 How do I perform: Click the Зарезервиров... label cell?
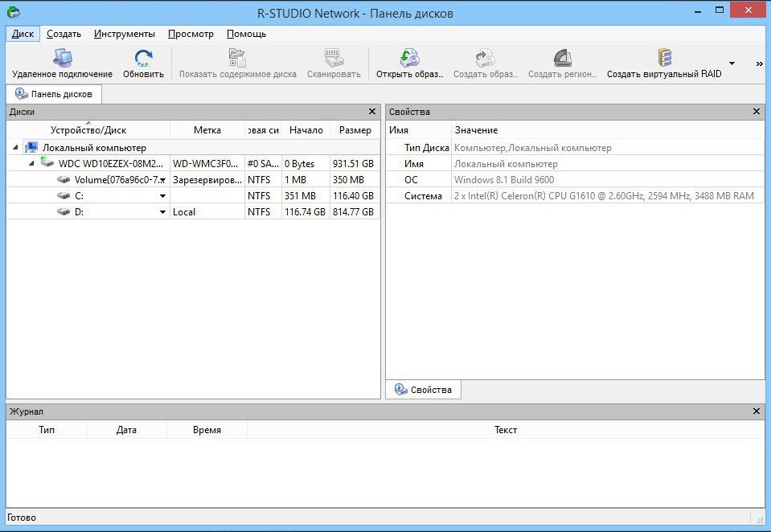coord(207,180)
